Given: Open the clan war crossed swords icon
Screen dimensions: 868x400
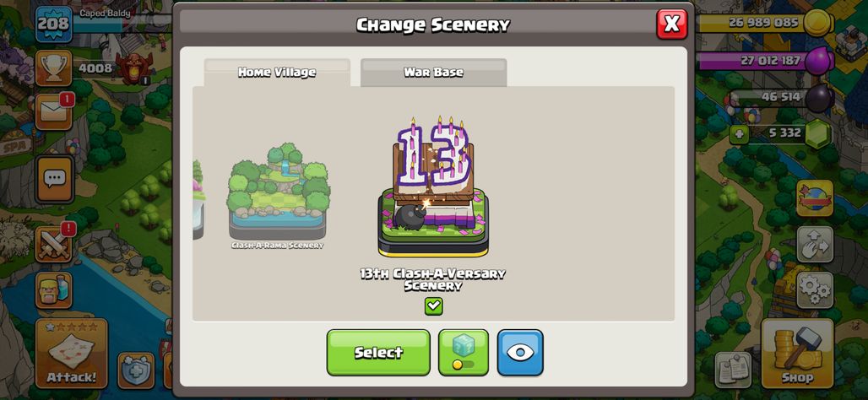Looking at the screenshot, I should point(54,244).
